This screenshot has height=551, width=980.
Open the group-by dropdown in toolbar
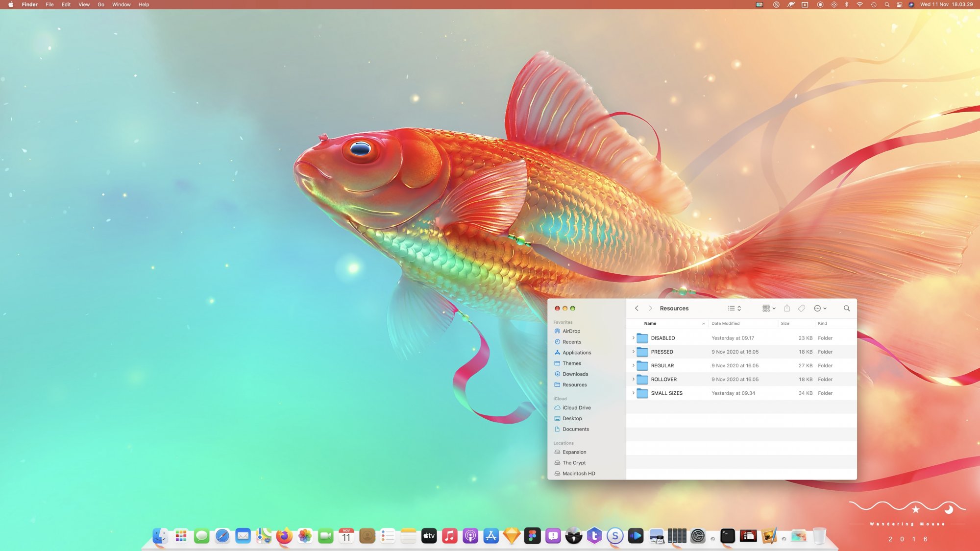[x=768, y=308]
